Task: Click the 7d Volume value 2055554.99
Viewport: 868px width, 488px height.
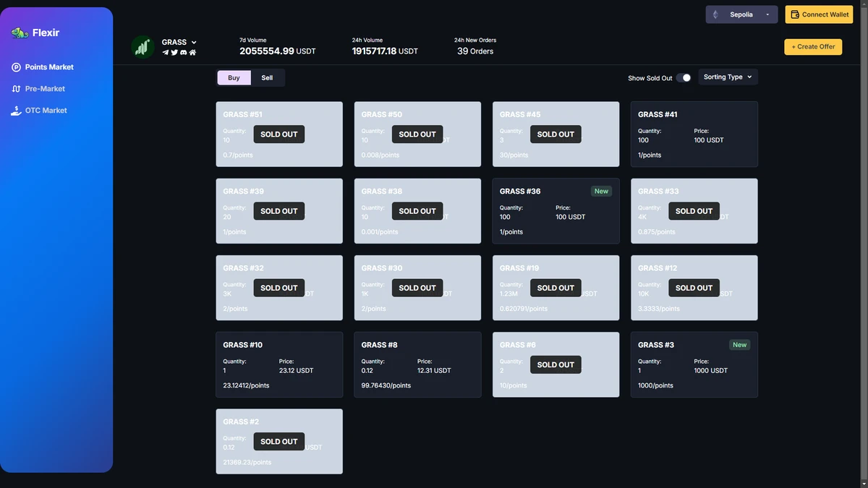Action: [x=267, y=51]
